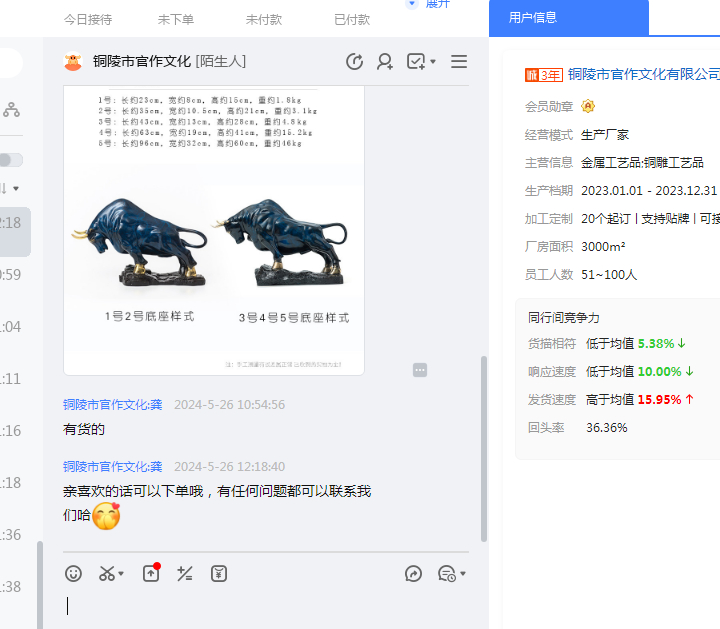Click sender name link at 10:54:56 message
The image size is (720, 629).
click(x=112, y=404)
